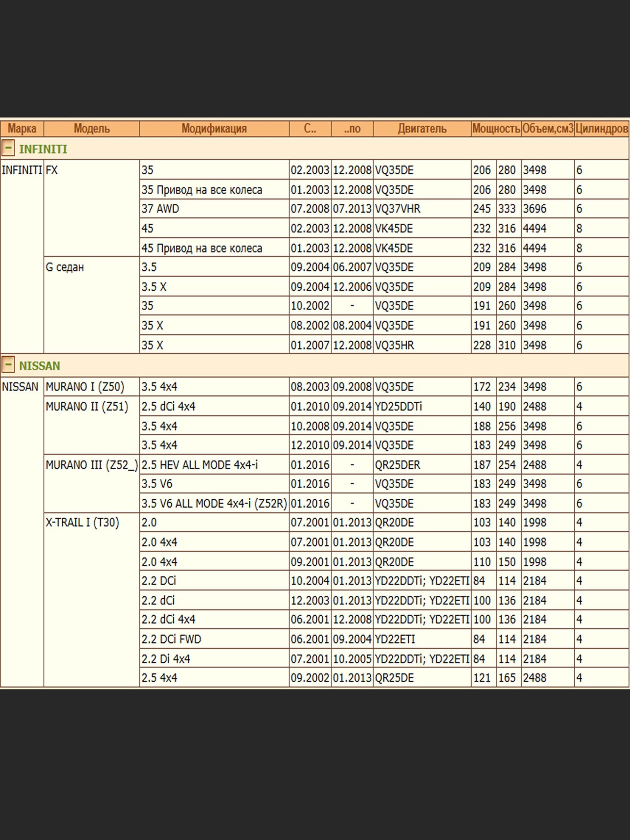Viewport: 630px width, 840px height.
Task: Select MURANO II (Z51) model cell
Action: point(87,406)
